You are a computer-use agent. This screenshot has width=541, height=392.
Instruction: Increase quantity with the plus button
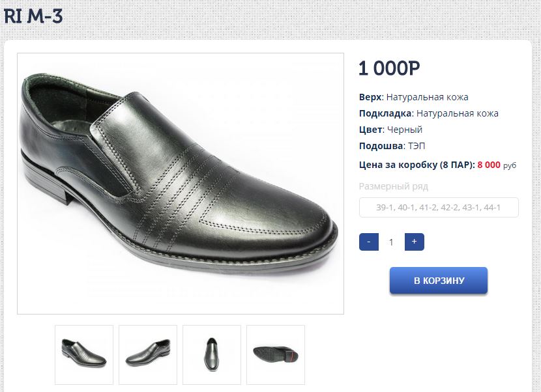[x=415, y=242]
